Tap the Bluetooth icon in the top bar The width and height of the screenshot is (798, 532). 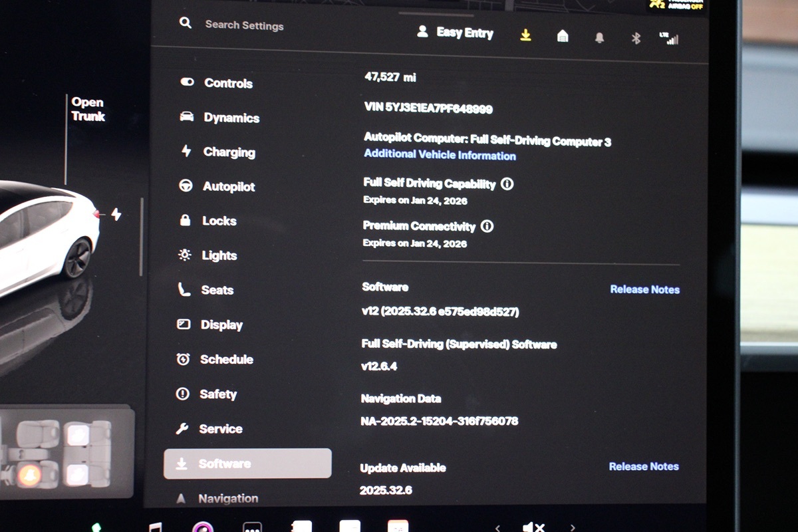pos(636,38)
